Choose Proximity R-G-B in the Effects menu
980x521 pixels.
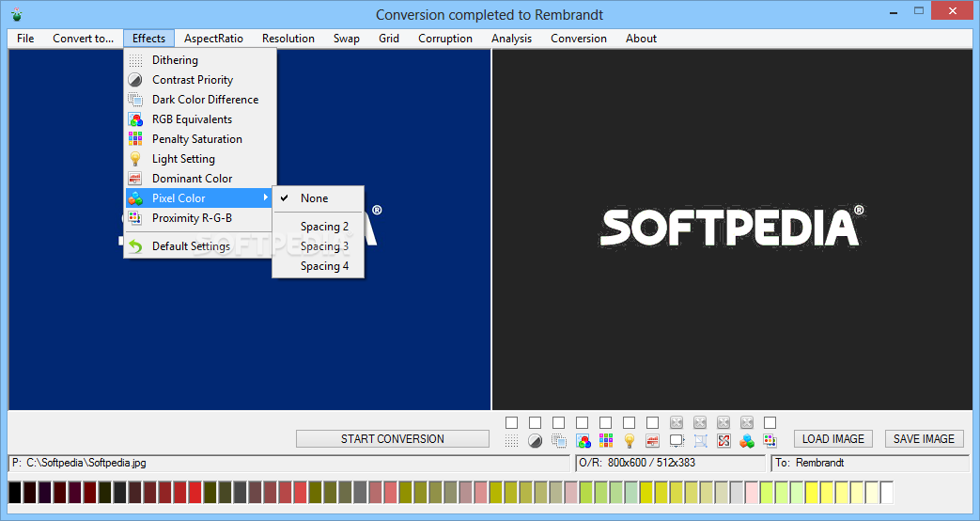(200, 217)
